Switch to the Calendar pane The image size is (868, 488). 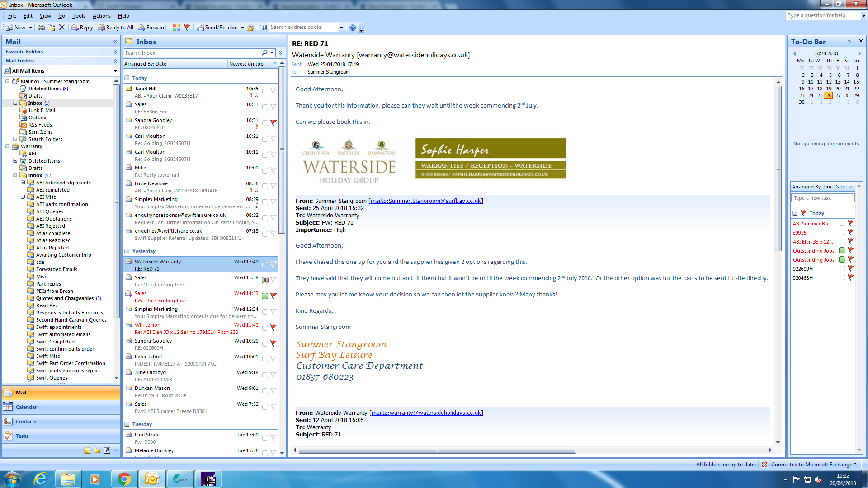point(26,407)
